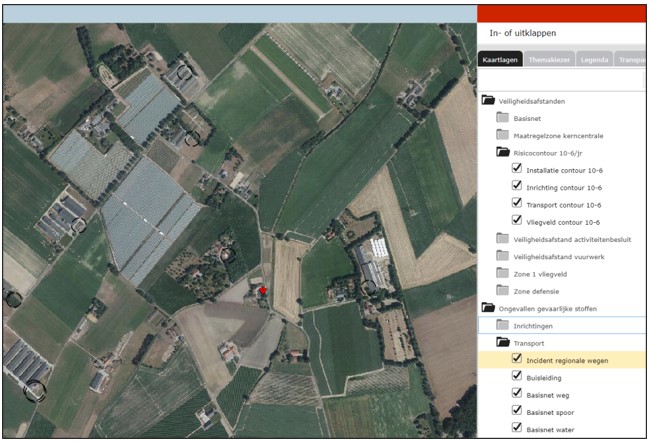This screenshot has height=443, width=651.
Task: Collapse the Risicocontour 10-6/jr folder
Action: [503, 152]
